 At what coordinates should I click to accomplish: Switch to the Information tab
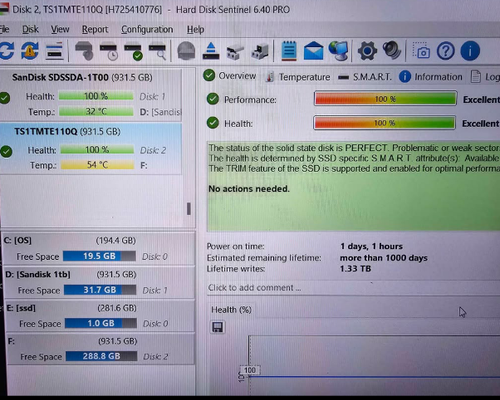[431, 77]
